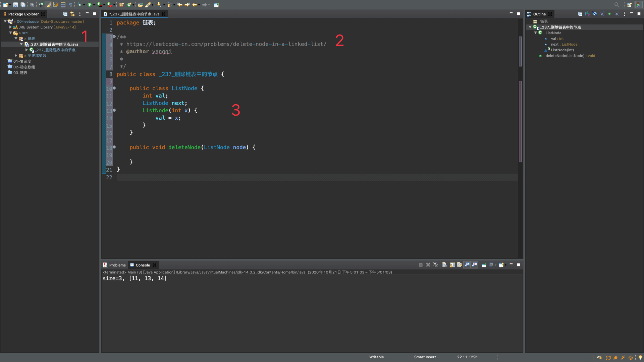
Task: Collapse ListNode in the Outline tree
Action: pyautogui.click(x=535, y=33)
